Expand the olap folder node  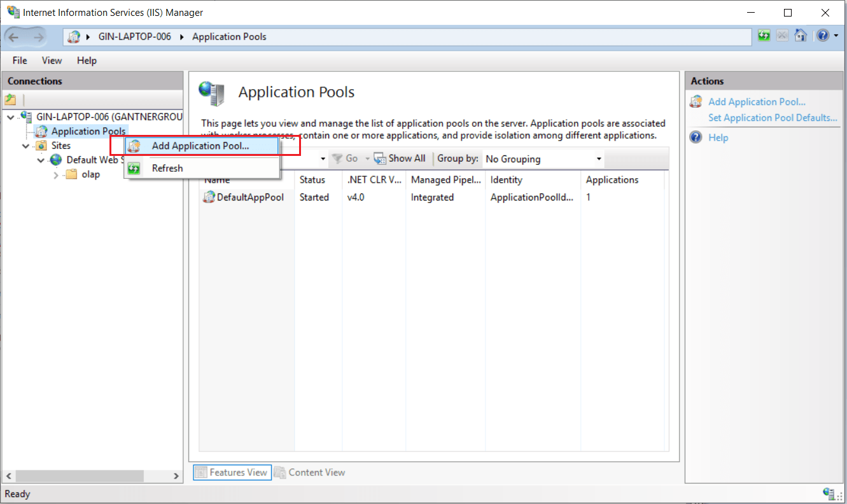pyautogui.click(x=57, y=175)
